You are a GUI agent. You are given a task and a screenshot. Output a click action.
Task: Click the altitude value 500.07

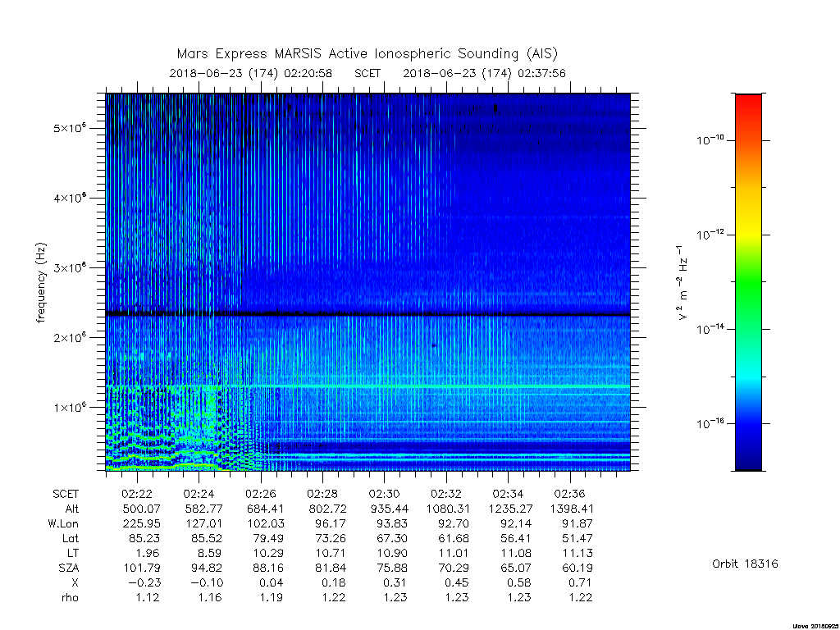click(x=141, y=509)
